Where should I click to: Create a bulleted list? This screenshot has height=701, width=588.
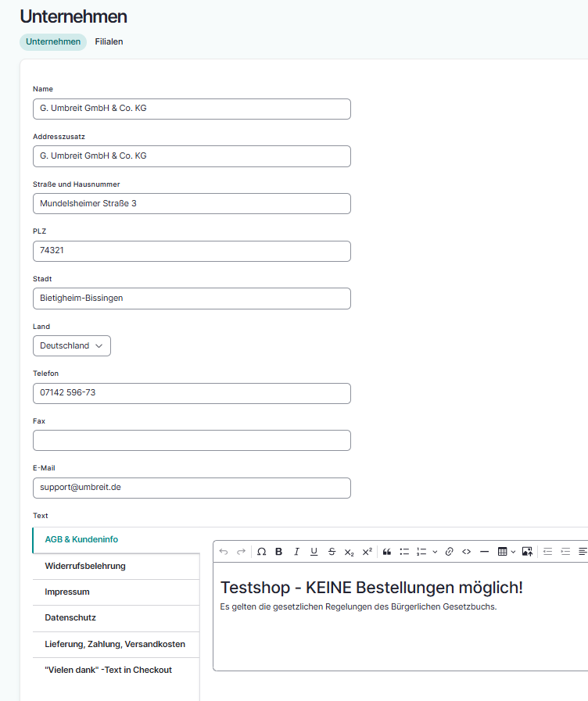(x=404, y=552)
